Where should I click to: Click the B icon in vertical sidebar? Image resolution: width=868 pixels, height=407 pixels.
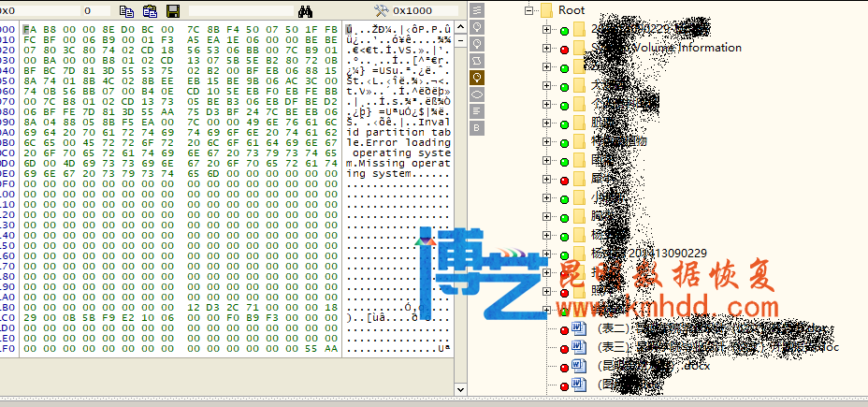click(476, 127)
